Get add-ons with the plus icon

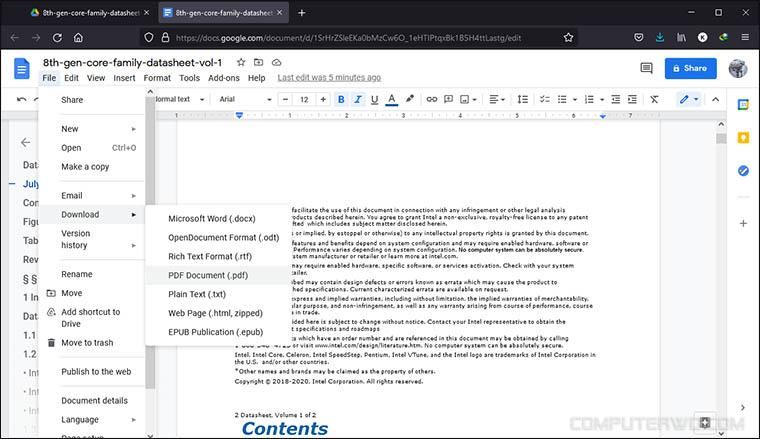[743, 223]
